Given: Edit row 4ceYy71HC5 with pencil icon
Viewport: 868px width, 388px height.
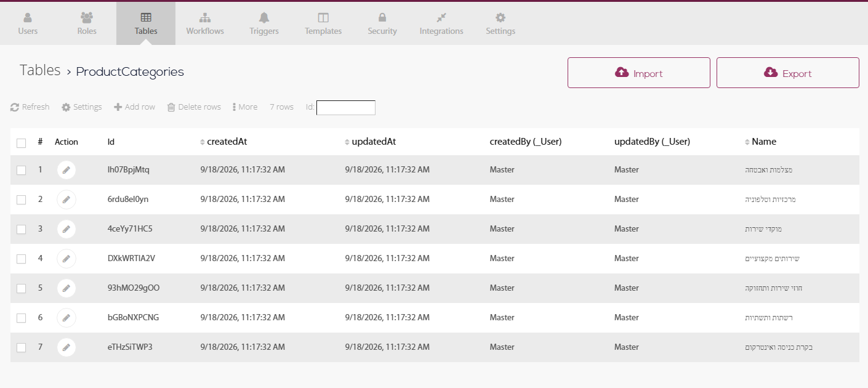Looking at the screenshot, I should pos(66,229).
